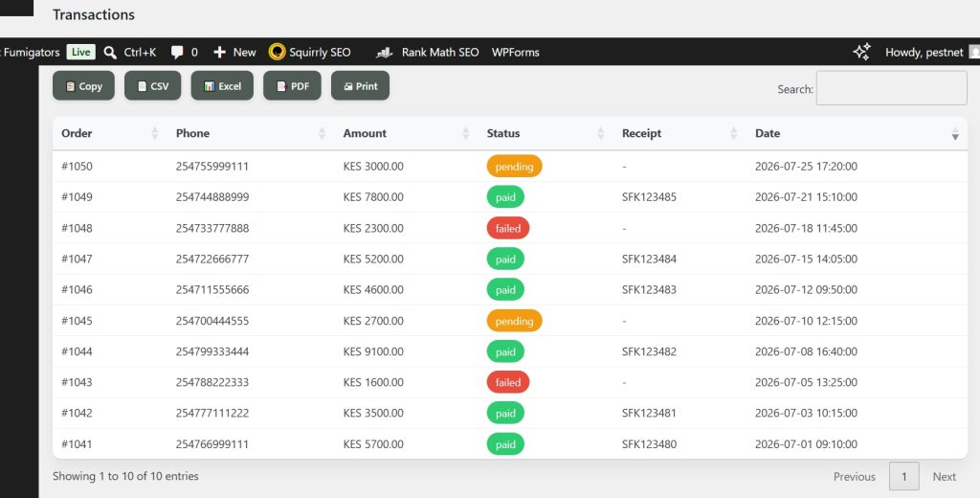Sort by Receipt column header
The height and width of the screenshot is (498, 980).
679,133
